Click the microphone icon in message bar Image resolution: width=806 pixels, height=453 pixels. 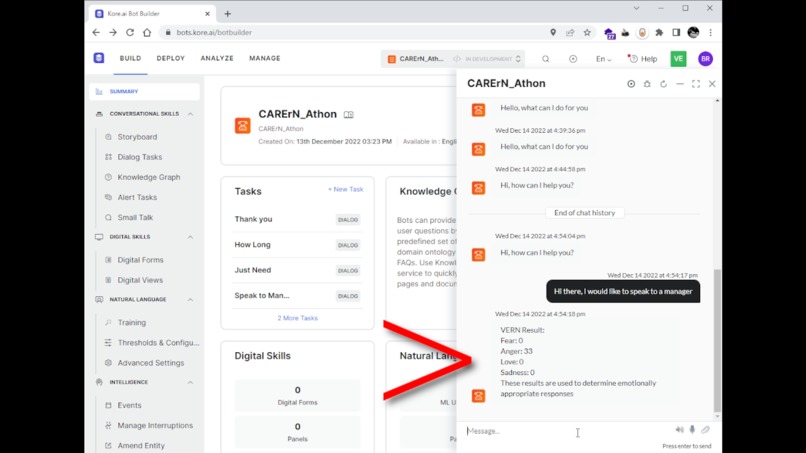pos(692,430)
